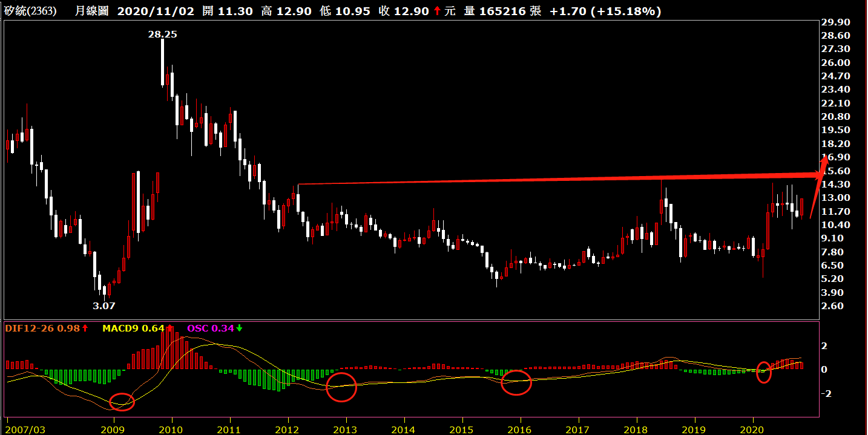This screenshot has width=868, height=435.
Task: Click the red up arrow beside closing price
Action: pyautogui.click(x=437, y=11)
